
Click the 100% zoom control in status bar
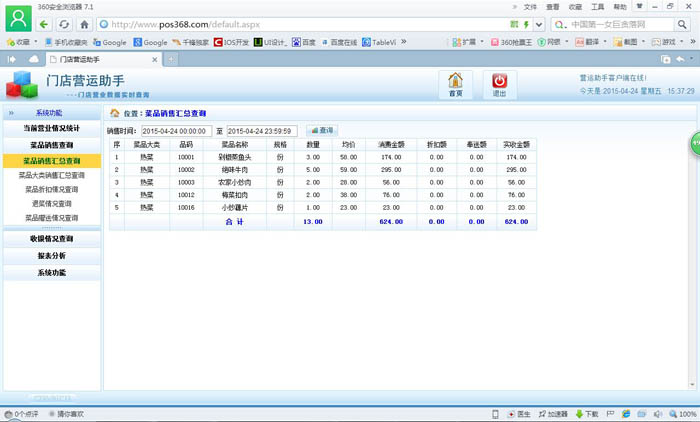pos(681,413)
